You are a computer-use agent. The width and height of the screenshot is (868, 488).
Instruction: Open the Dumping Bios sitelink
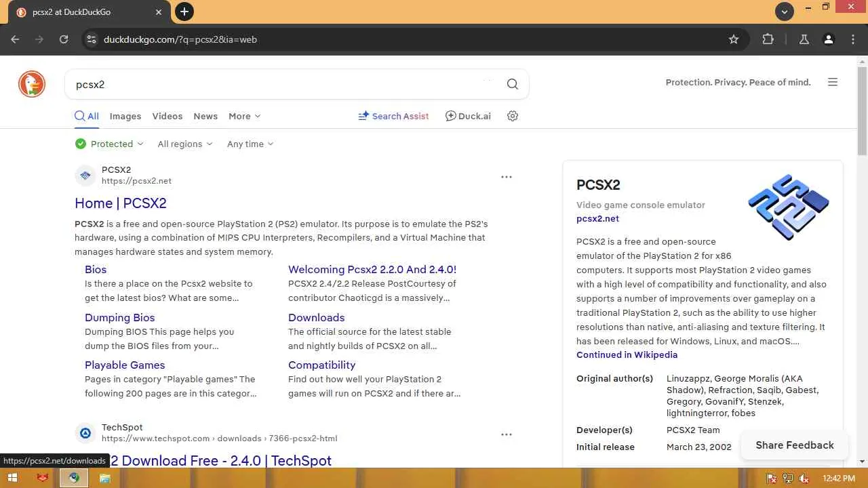[x=120, y=317]
